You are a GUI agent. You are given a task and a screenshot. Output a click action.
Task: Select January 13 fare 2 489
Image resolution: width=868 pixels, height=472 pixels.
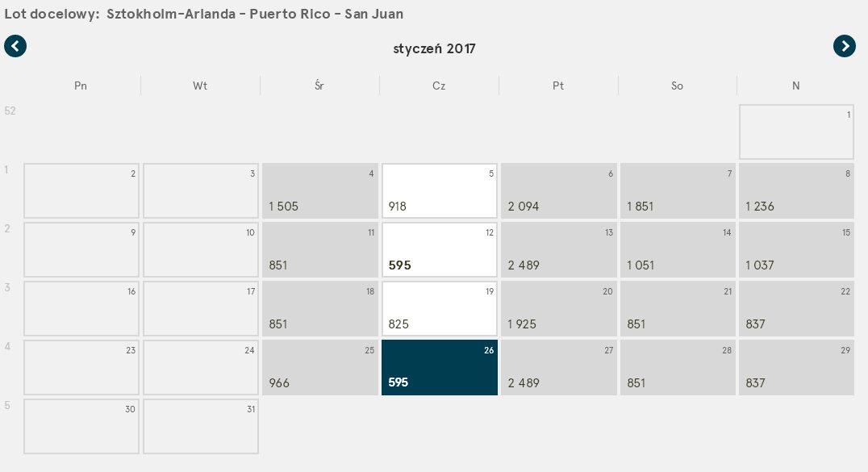(559, 249)
